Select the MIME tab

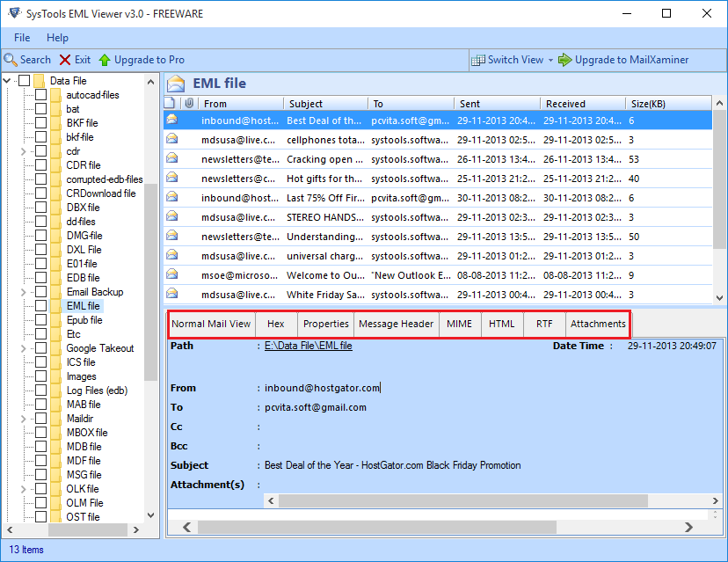pyautogui.click(x=459, y=324)
